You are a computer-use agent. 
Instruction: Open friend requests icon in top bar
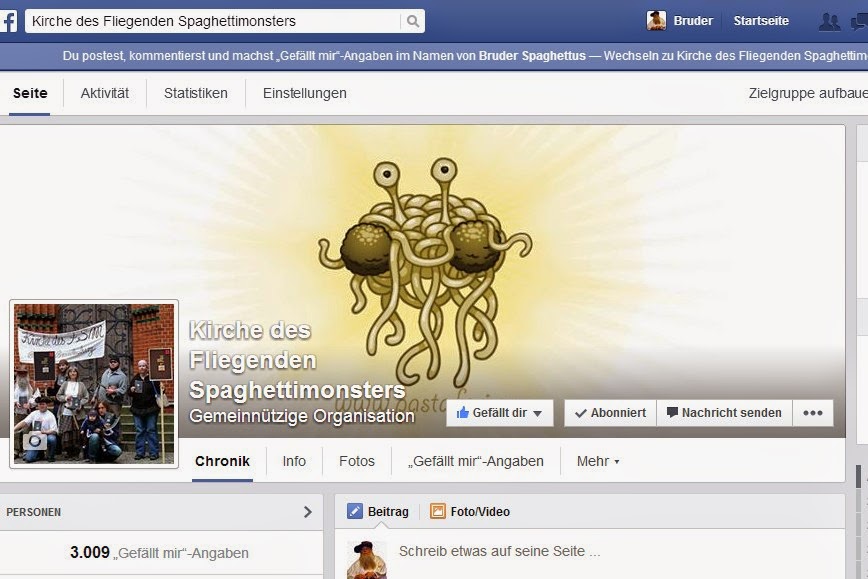tap(828, 21)
